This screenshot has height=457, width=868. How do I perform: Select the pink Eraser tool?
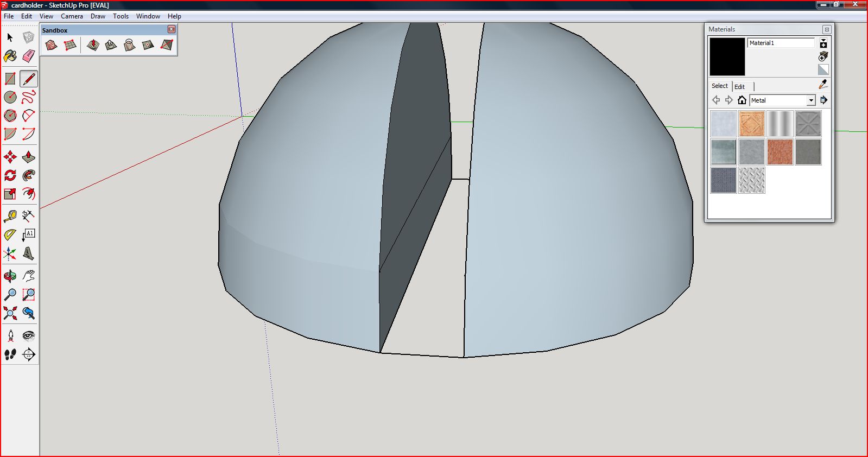coord(28,55)
